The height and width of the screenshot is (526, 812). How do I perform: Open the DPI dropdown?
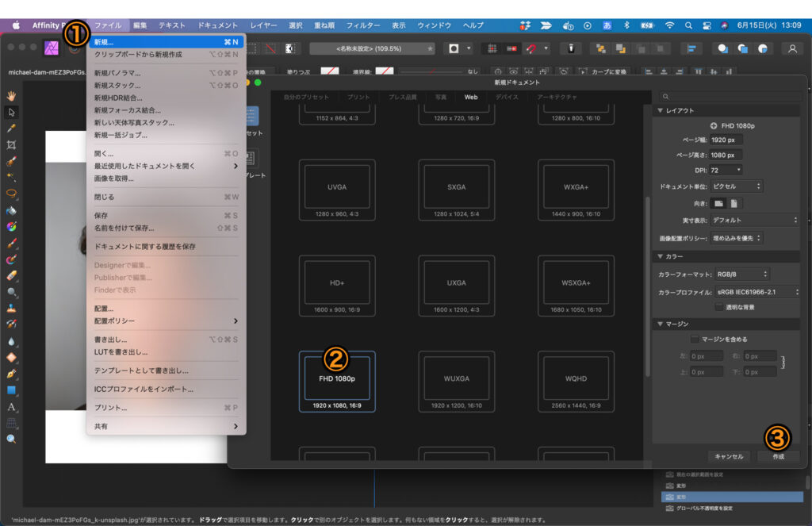[x=727, y=170]
